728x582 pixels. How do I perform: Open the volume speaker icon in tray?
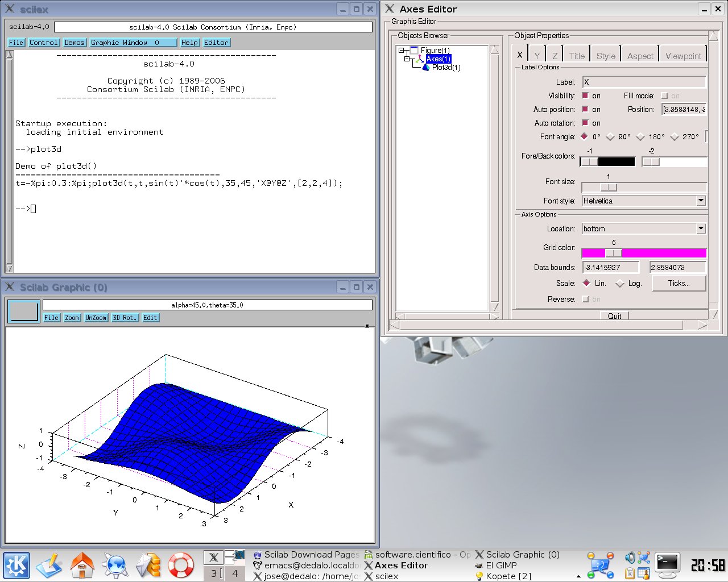(x=630, y=557)
